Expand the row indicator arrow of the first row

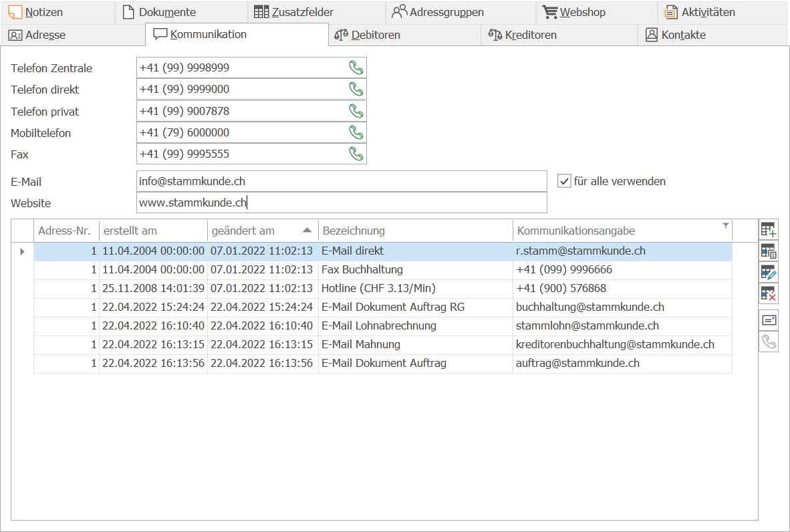[22, 251]
